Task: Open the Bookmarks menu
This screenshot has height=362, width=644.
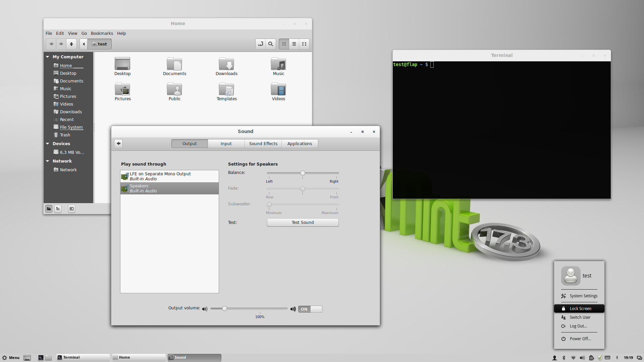Action: pyautogui.click(x=102, y=33)
